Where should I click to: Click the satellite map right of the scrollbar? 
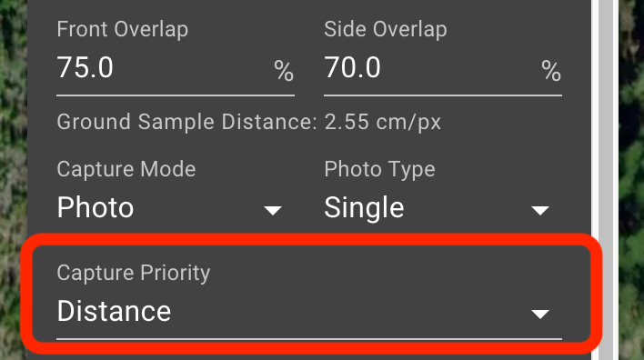coord(631,180)
